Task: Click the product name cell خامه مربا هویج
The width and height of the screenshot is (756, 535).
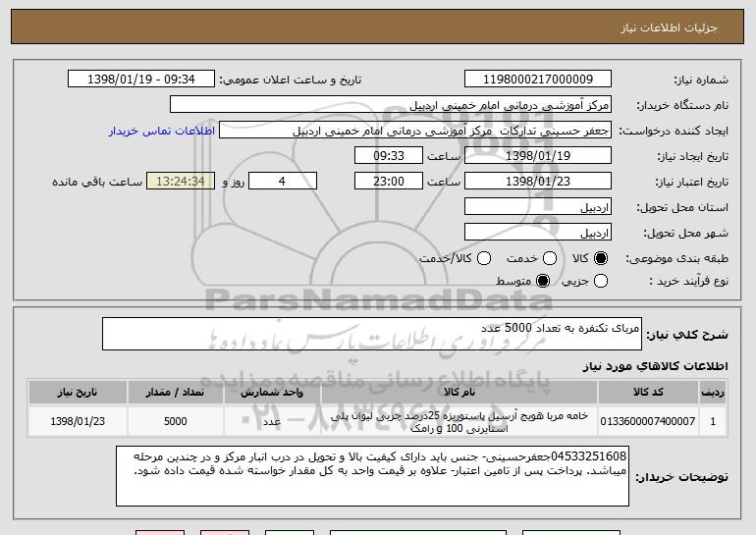Action: tap(459, 422)
